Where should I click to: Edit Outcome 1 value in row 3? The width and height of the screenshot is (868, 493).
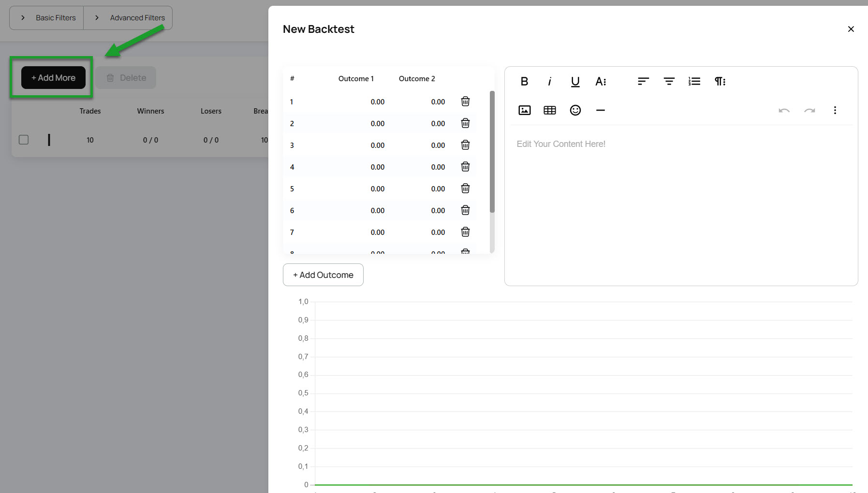(378, 145)
